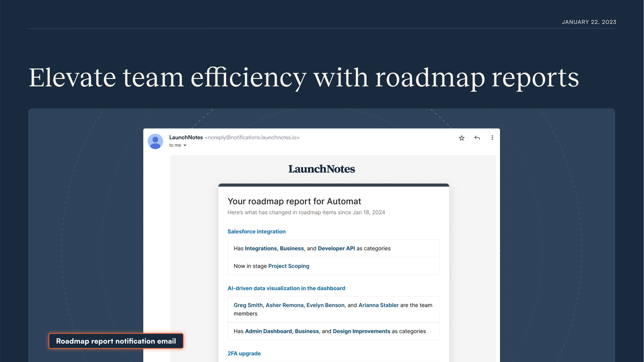Screen dimensions: 644x362
Task: Click team member Arianna Stabler
Action: coord(379,305)
